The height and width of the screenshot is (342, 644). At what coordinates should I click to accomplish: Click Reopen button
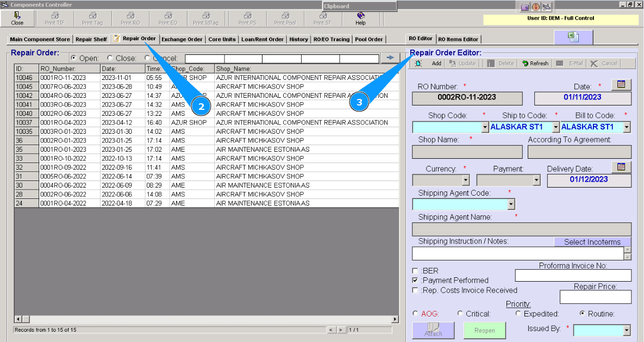point(485,330)
